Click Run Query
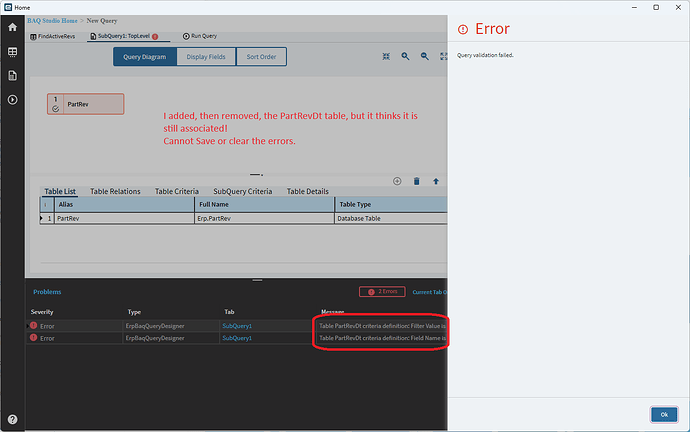Screen dimensions: 690x432 [x=200, y=36]
